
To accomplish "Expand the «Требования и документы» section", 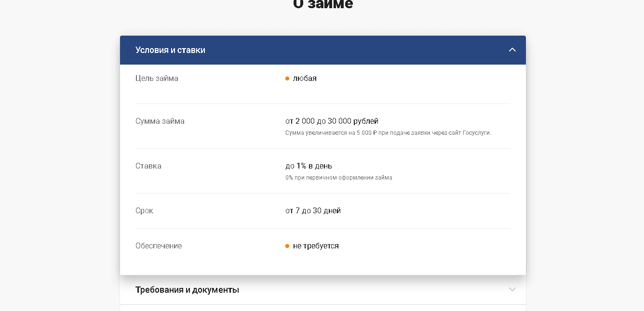I will point(323,290).
